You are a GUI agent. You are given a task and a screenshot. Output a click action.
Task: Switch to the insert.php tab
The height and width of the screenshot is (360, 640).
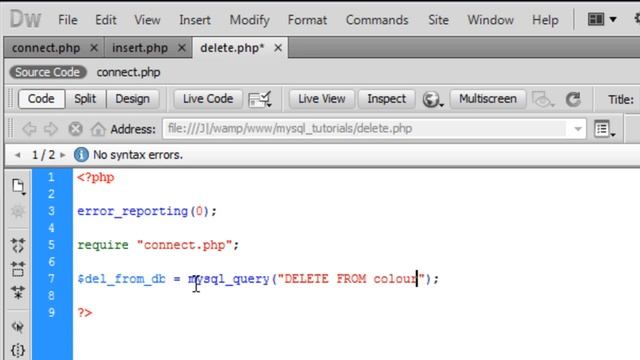coord(140,48)
